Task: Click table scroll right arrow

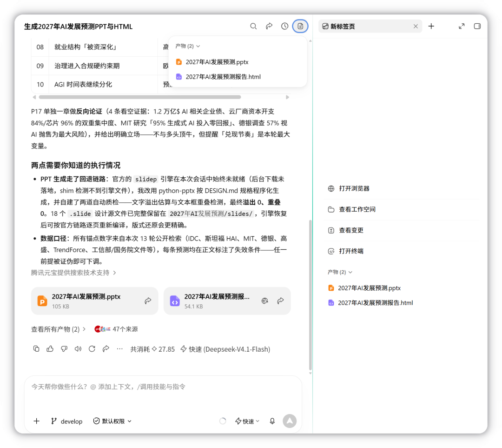Action: [288, 97]
